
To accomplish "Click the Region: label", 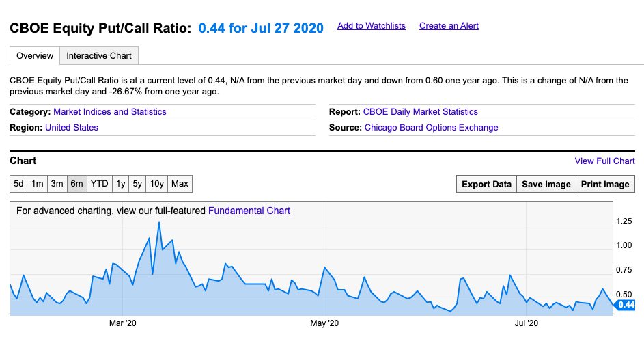I will pyautogui.click(x=26, y=127).
